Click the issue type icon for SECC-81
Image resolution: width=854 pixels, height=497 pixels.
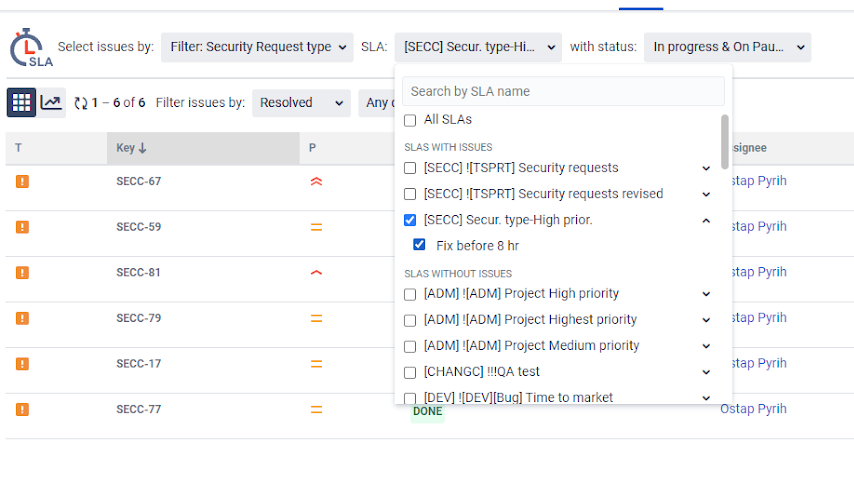pos(22,273)
